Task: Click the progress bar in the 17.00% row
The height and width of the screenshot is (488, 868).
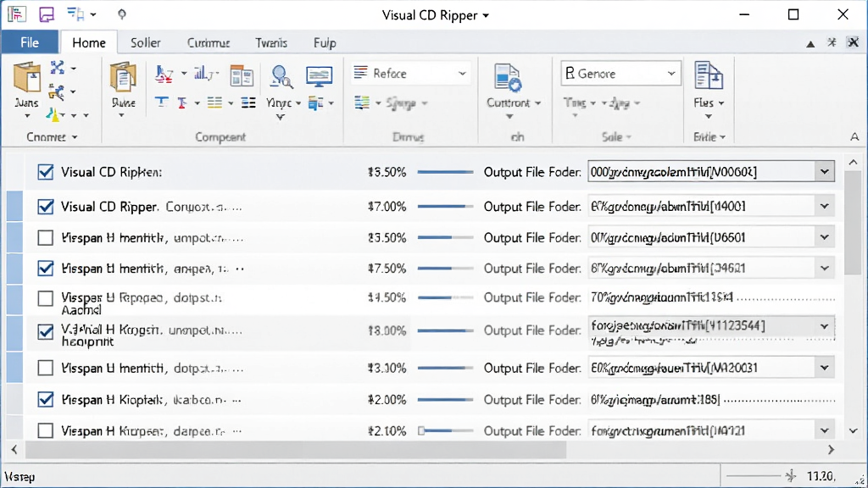Action: pos(446,207)
